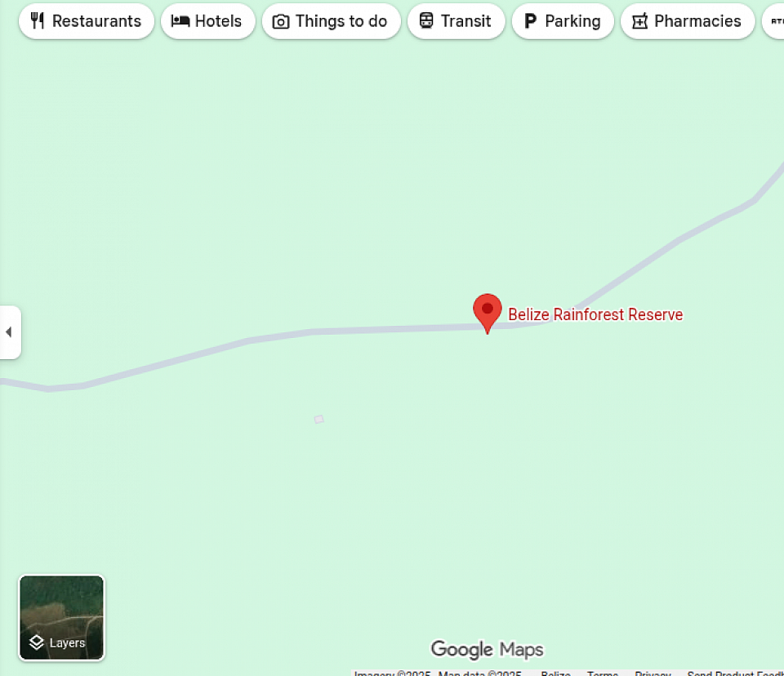The height and width of the screenshot is (676, 784).
Task: Filter map by Restaurants
Action: [x=87, y=21]
